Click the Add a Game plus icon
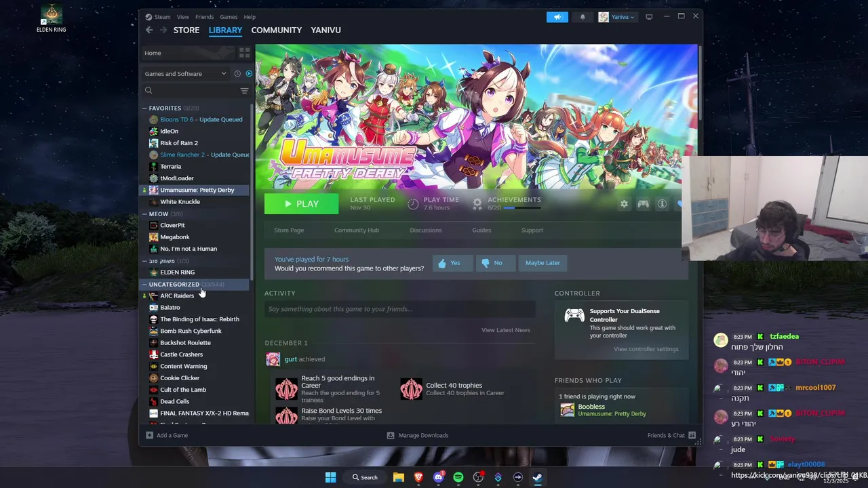This screenshot has height=488, width=868. point(150,435)
